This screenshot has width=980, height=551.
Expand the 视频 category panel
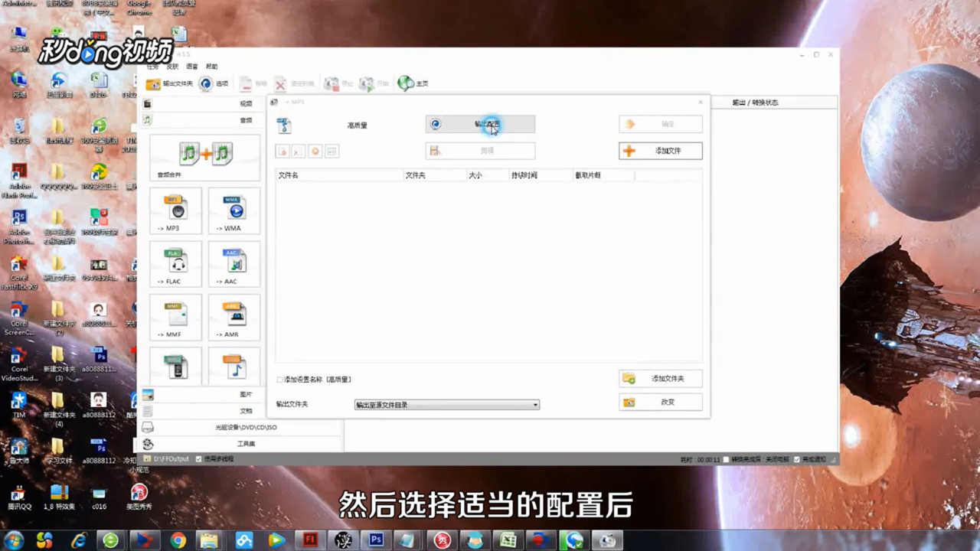[x=201, y=103]
